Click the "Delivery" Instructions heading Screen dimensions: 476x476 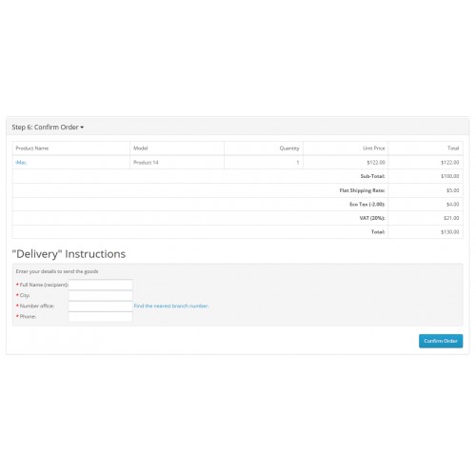click(69, 254)
